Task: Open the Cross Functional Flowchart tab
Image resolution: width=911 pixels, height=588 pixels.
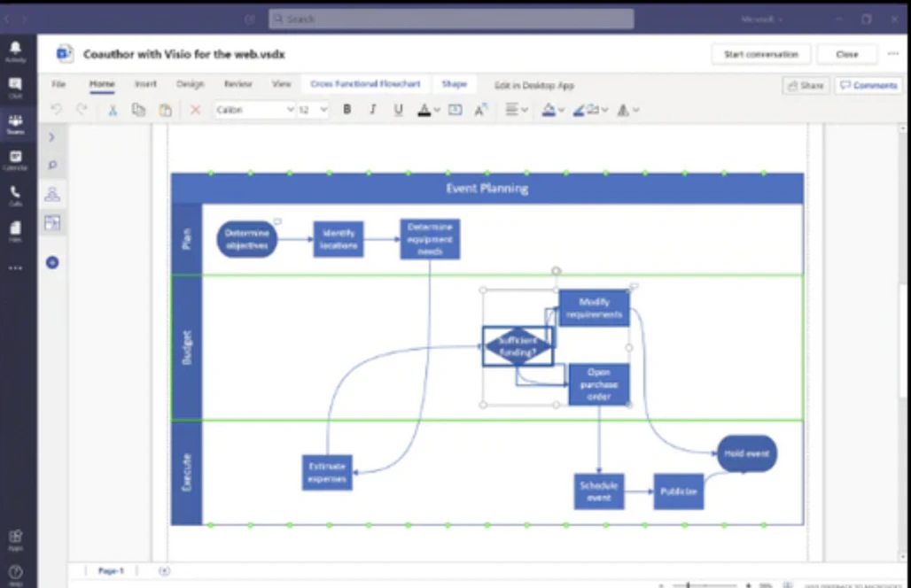Action: 365,83
